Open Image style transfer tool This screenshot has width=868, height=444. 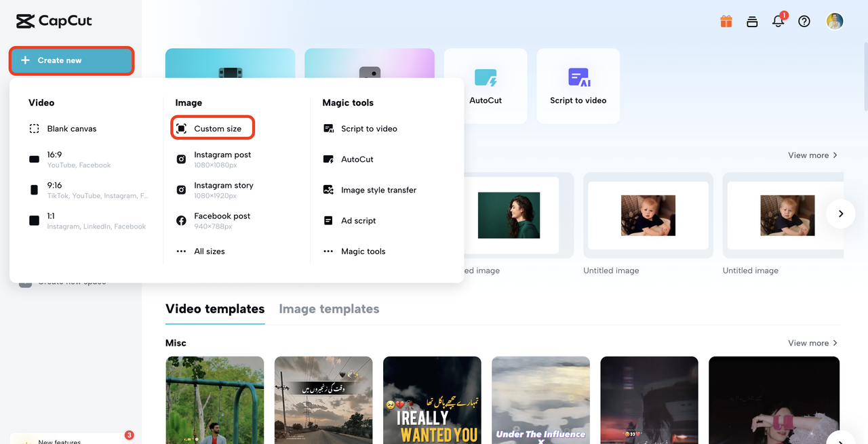pos(370,190)
